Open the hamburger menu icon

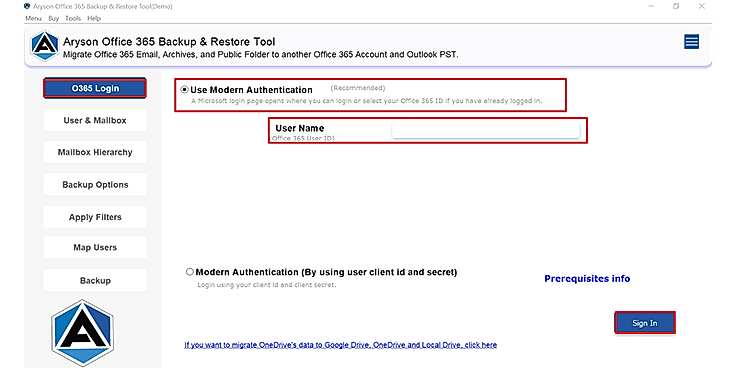point(691,42)
